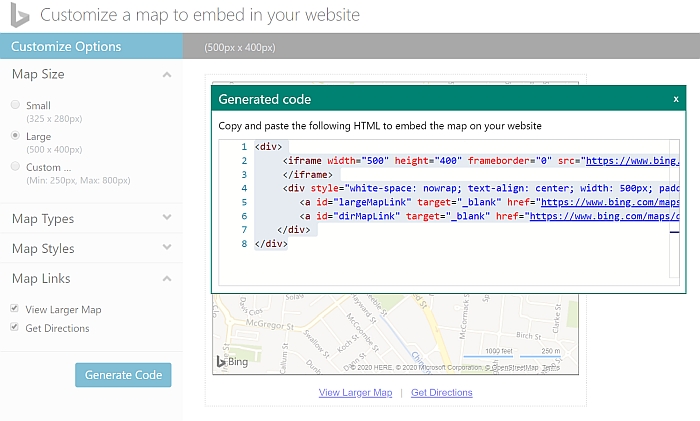Click the Bing watermark on map
700x421 pixels.
(x=233, y=361)
